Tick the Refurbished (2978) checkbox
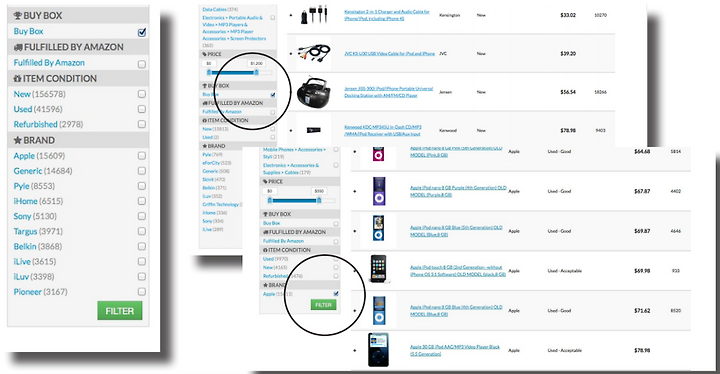 (142, 125)
